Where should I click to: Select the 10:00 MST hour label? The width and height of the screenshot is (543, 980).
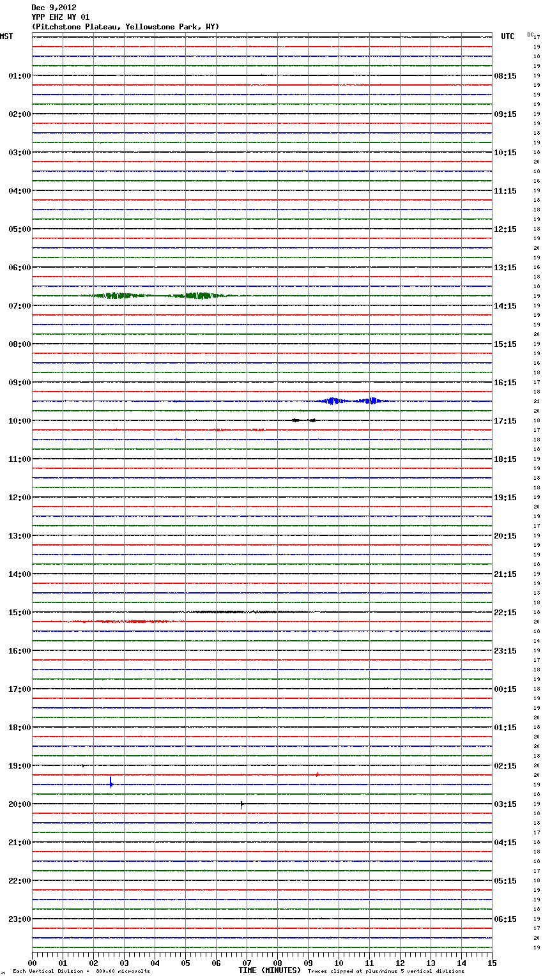coord(20,421)
